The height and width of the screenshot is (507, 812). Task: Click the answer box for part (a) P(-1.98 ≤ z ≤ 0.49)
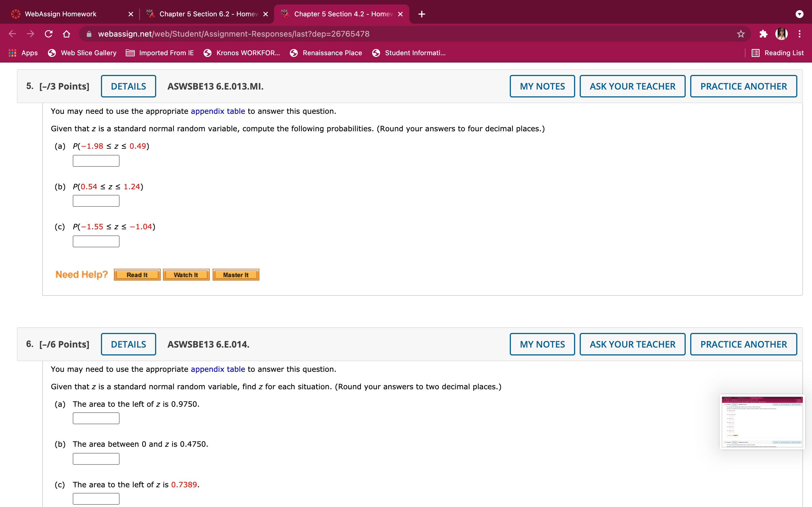click(96, 161)
